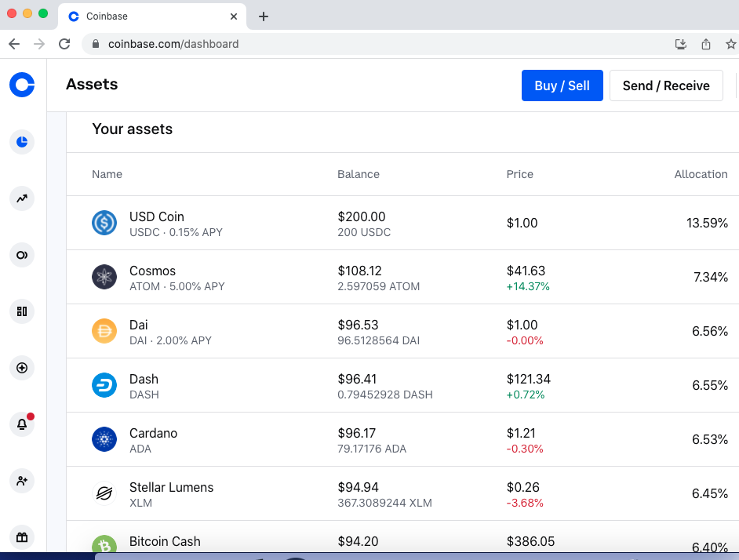The width and height of the screenshot is (739, 560).
Task: Click the lock site info icon
Action: pyautogui.click(x=96, y=44)
